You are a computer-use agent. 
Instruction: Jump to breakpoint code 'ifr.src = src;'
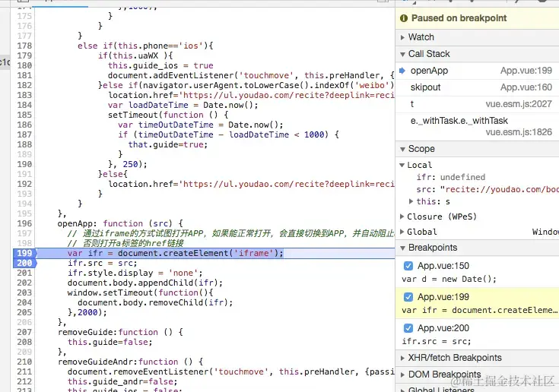click(x=437, y=341)
